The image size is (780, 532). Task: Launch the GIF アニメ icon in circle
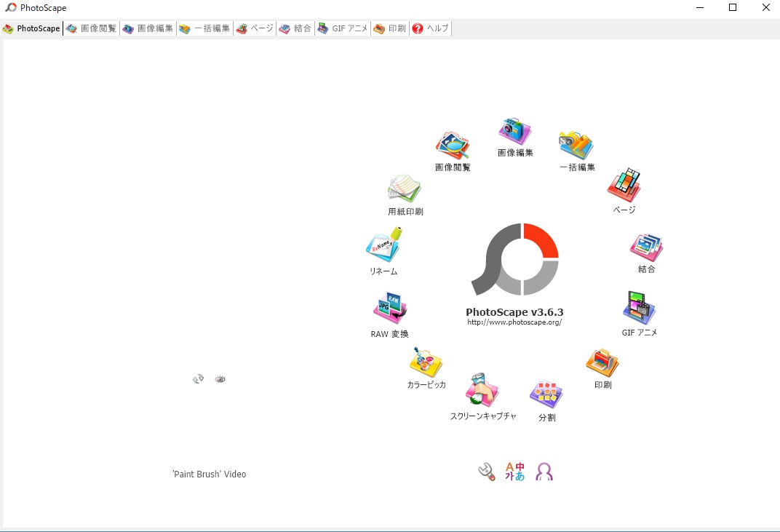point(639,308)
